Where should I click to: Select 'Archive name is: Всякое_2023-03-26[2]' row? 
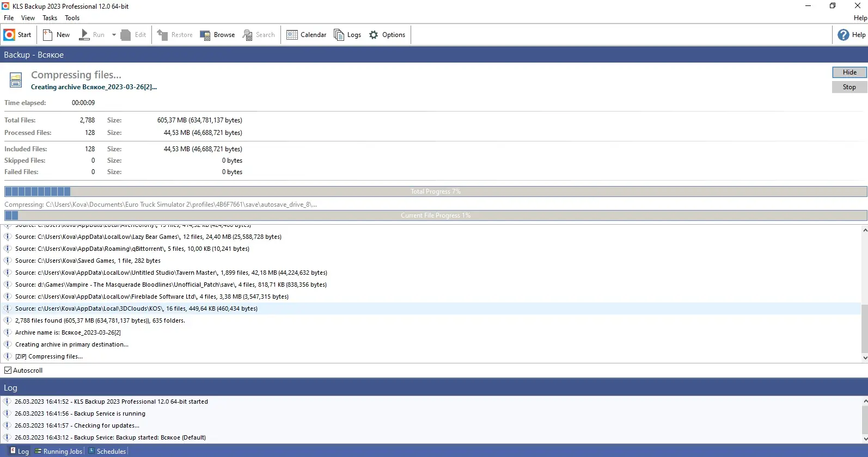tap(68, 332)
